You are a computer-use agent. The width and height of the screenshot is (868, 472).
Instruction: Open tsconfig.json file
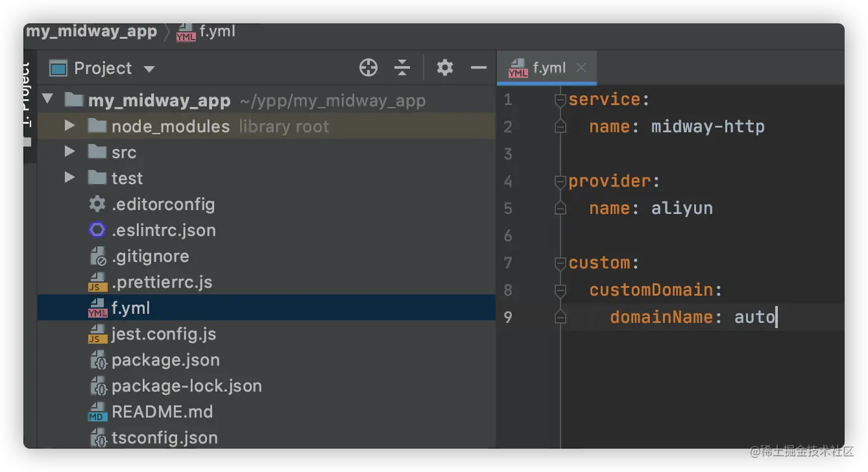(x=165, y=438)
